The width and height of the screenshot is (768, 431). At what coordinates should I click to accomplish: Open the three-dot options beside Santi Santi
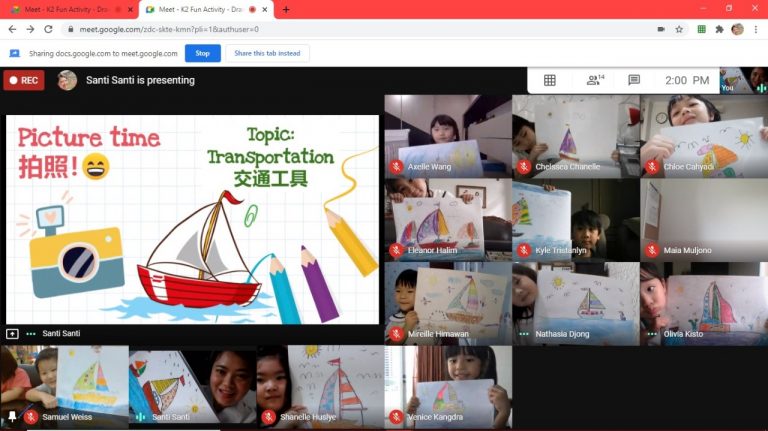pyautogui.click(x=31, y=333)
